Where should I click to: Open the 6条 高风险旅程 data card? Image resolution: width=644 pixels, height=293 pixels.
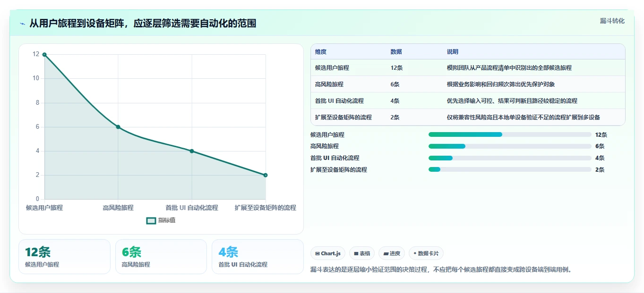161,257
